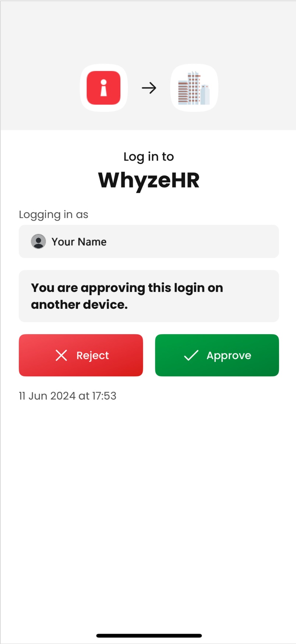Tap the WhyzeHR heading text
296x644 pixels.
[x=149, y=180]
